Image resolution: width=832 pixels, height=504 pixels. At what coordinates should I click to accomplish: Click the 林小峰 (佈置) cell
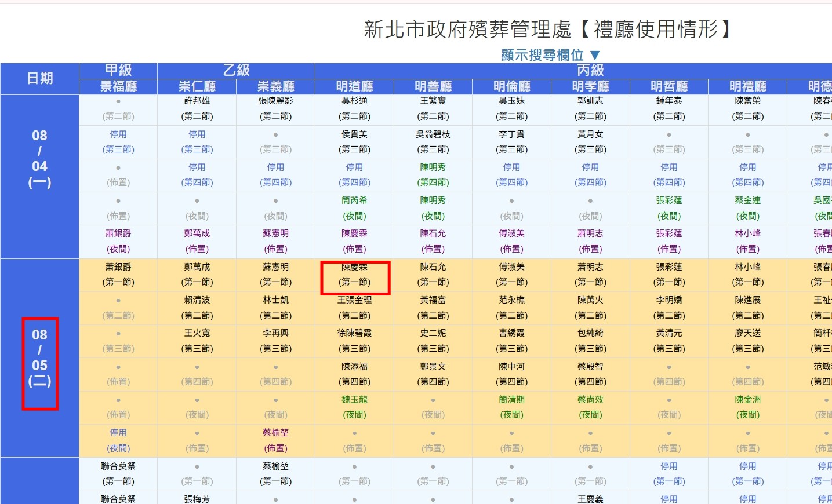coord(748,241)
